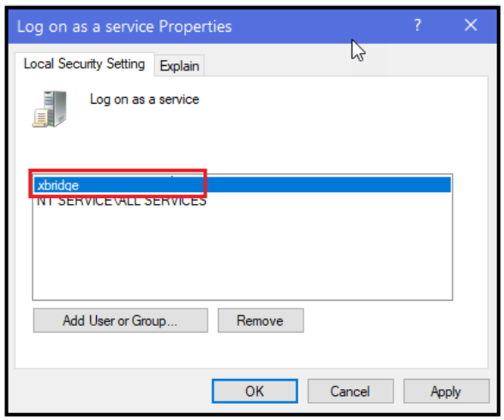Screen dimensions: 504x420
Task: Click the blue highlighted row beyond the xbridge text
Action: click(x=327, y=185)
